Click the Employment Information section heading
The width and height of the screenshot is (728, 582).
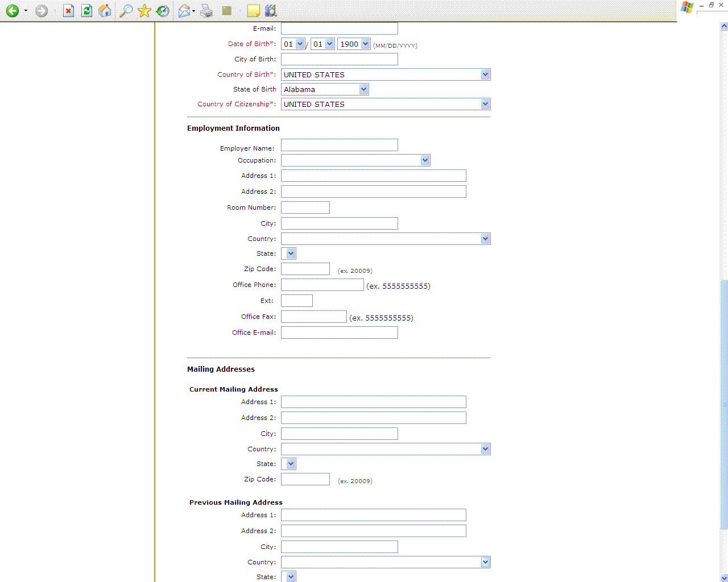[233, 128]
